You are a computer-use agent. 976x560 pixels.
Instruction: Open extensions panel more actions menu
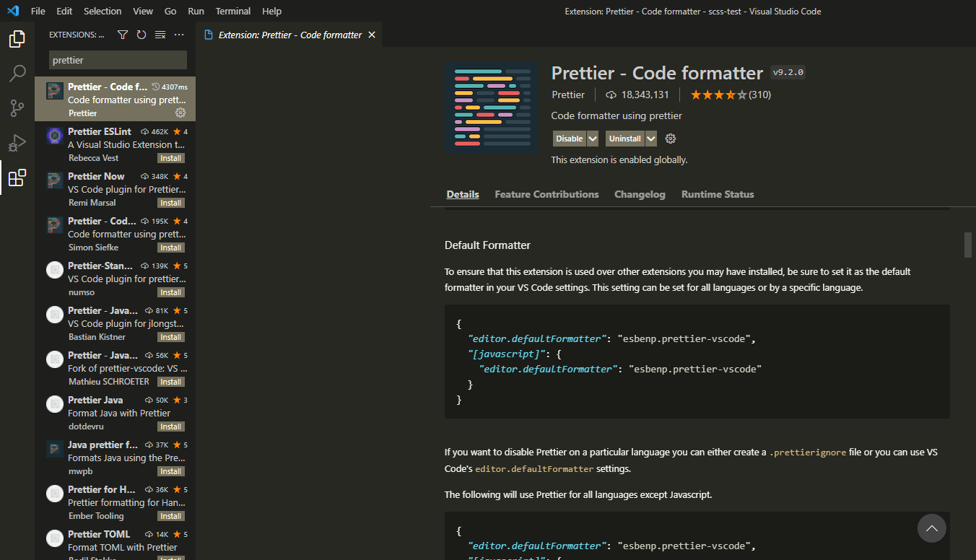click(x=179, y=35)
